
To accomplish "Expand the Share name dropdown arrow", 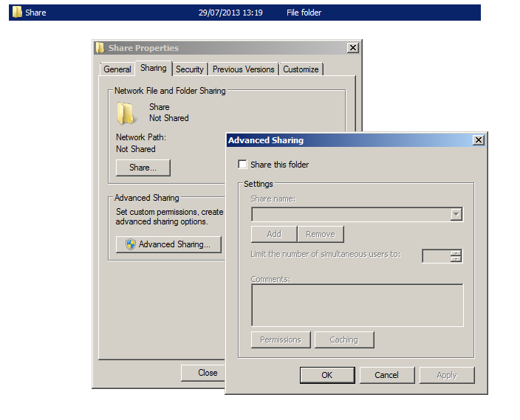I will 456,215.
